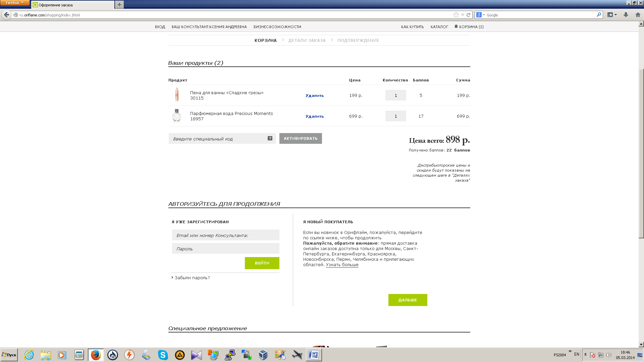
Task: Open the КАТАЛОГ menu item
Action: tap(439, 27)
